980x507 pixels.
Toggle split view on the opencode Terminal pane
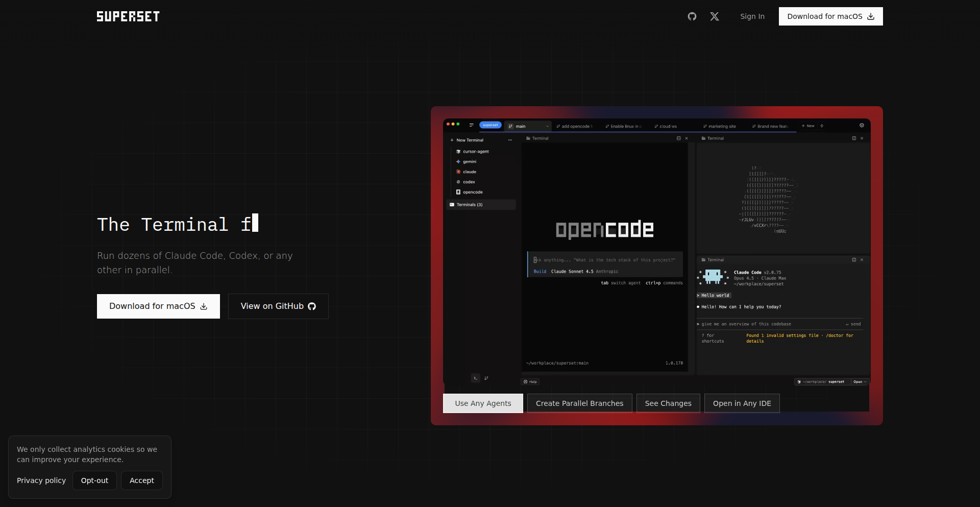pyautogui.click(x=678, y=138)
